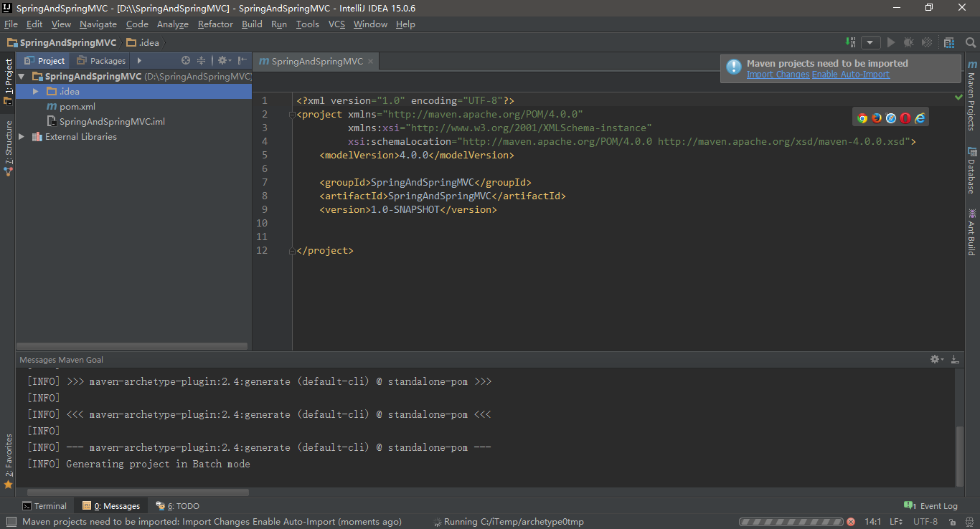Screen dimensions: 980x529
Task: Open the Project panel gear settings menu
Action: (224, 61)
